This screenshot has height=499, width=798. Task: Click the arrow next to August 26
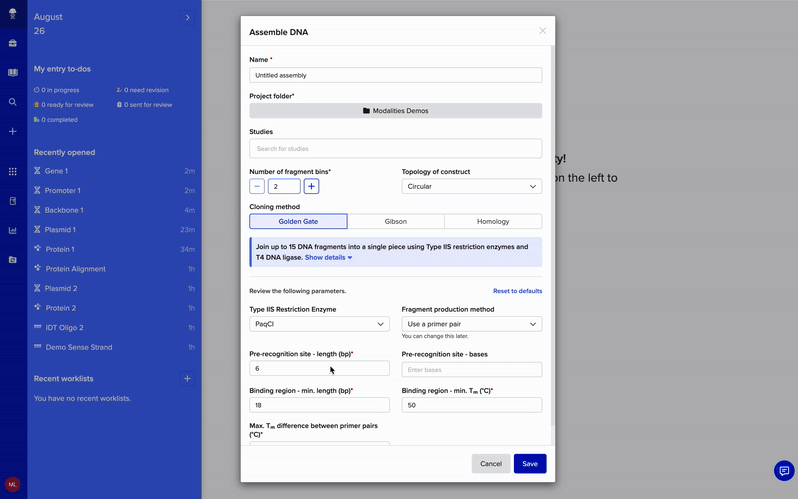(x=187, y=18)
